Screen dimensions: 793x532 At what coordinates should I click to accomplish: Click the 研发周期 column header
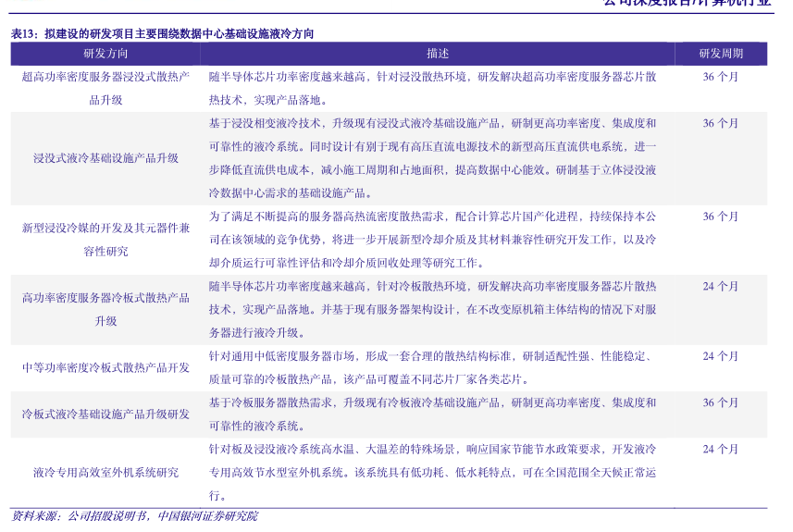click(720, 54)
